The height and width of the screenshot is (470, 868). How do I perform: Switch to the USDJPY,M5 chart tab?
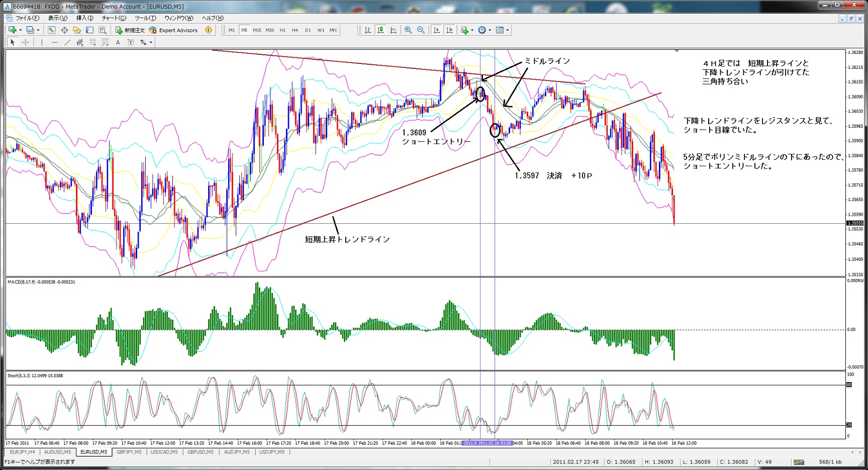click(272, 452)
